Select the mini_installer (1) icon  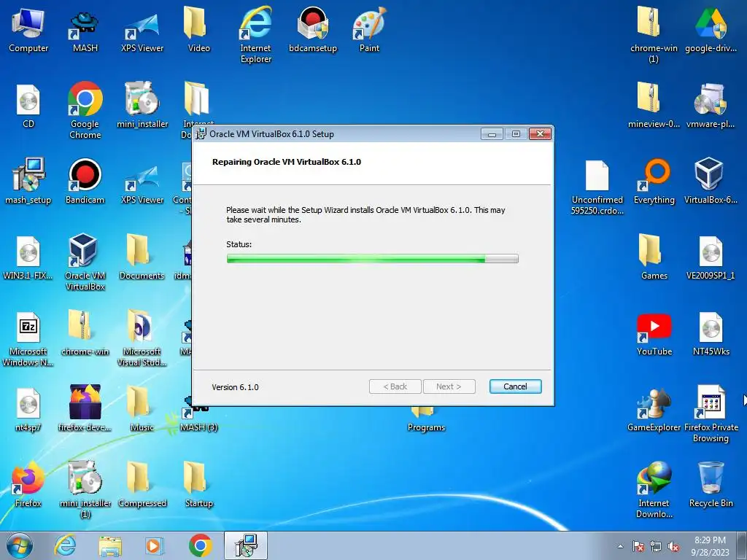click(x=85, y=489)
